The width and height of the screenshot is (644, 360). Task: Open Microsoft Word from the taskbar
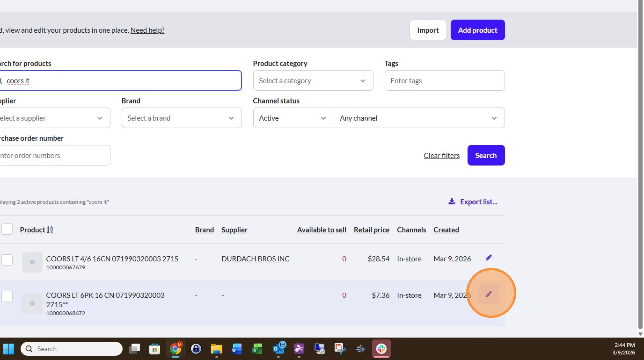pyautogui.click(x=236, y=349)
